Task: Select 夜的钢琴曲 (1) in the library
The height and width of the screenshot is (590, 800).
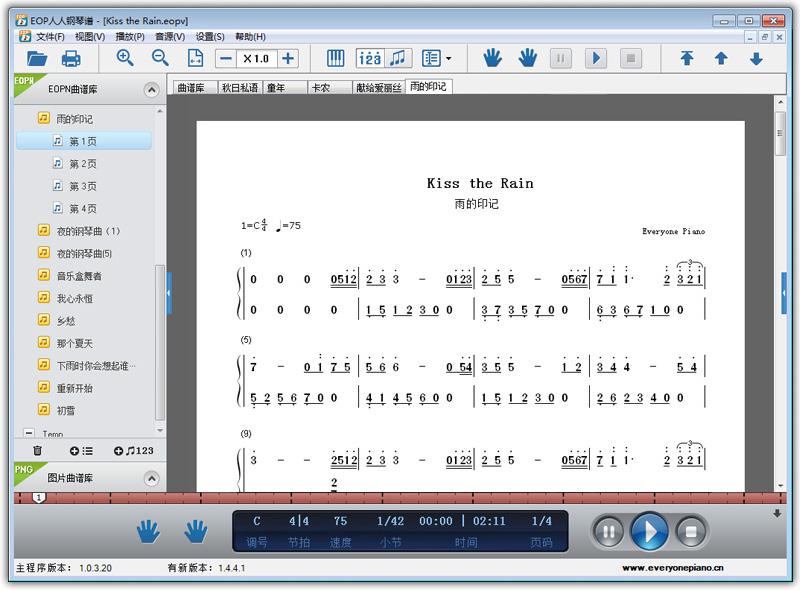Action: (x=88, y=231)
